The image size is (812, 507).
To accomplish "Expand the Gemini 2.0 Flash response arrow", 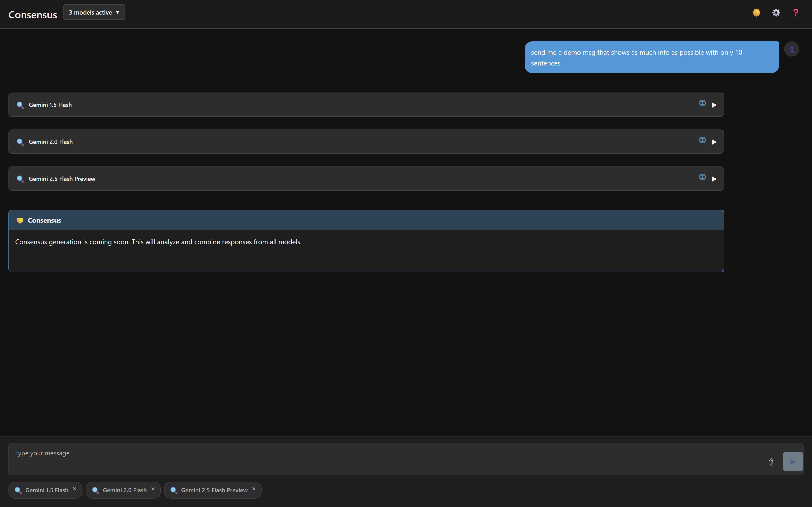I will tap(714, 142).
